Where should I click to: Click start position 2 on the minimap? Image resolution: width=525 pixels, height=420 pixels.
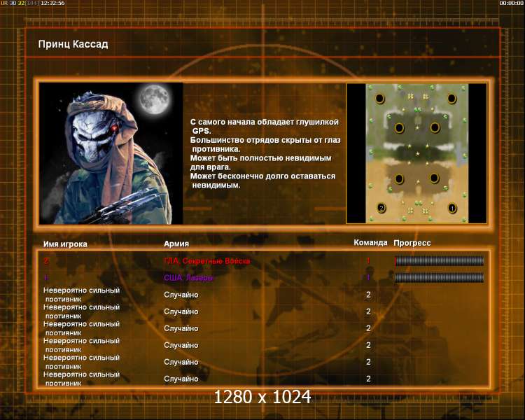pos(381,208)
